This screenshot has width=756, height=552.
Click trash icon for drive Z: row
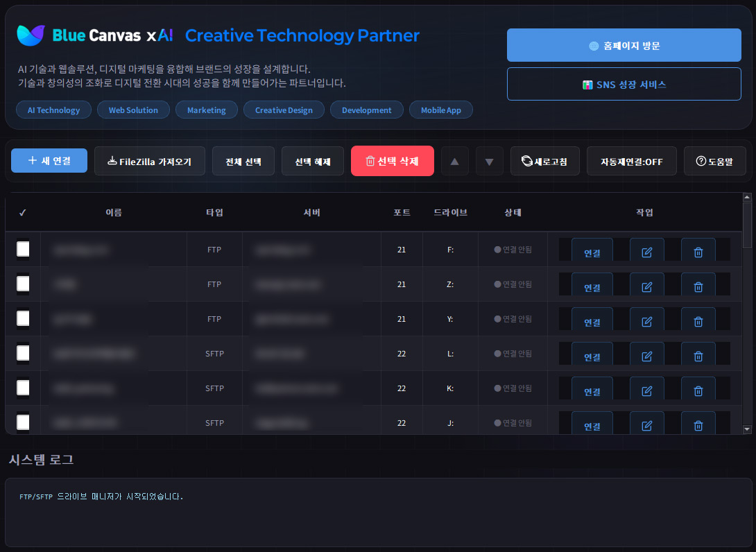tap(698, 286)
